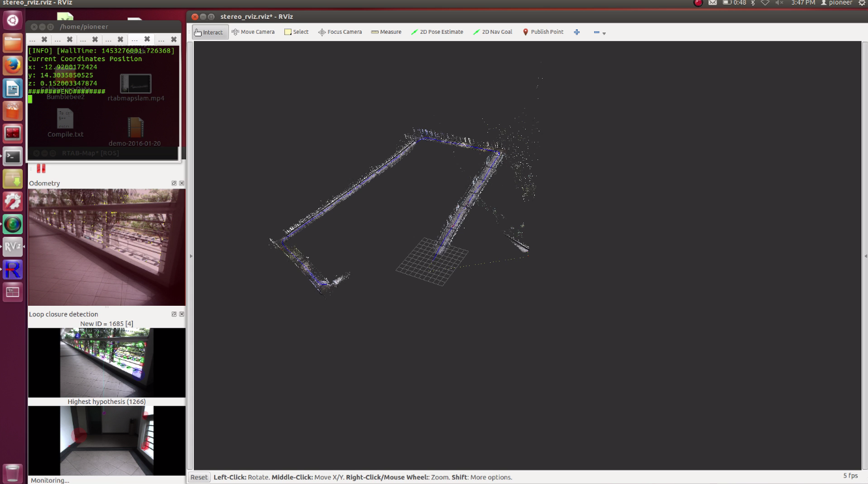868x484 pixels.
Task: Click the Focus Camera tool
Action: click(340, 32)
